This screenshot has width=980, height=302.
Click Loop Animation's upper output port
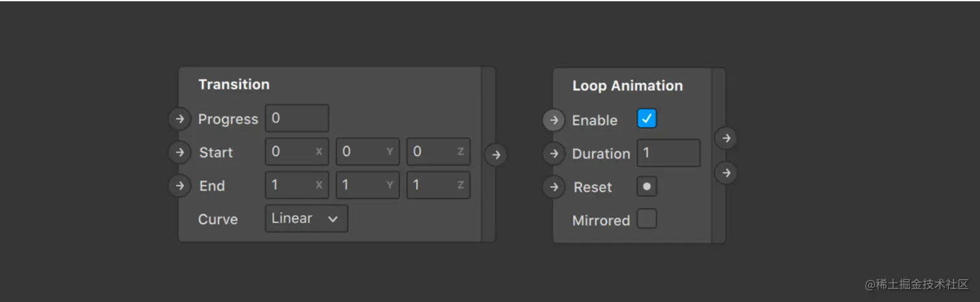(726, 138)
